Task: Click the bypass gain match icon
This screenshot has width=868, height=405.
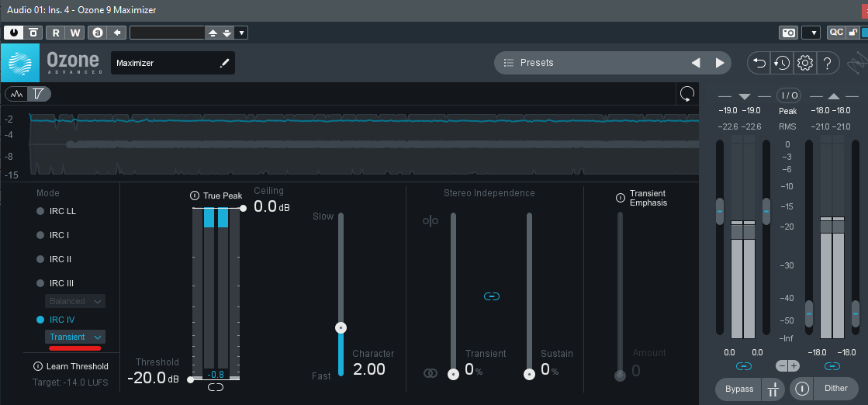Action: click(773, 389)
